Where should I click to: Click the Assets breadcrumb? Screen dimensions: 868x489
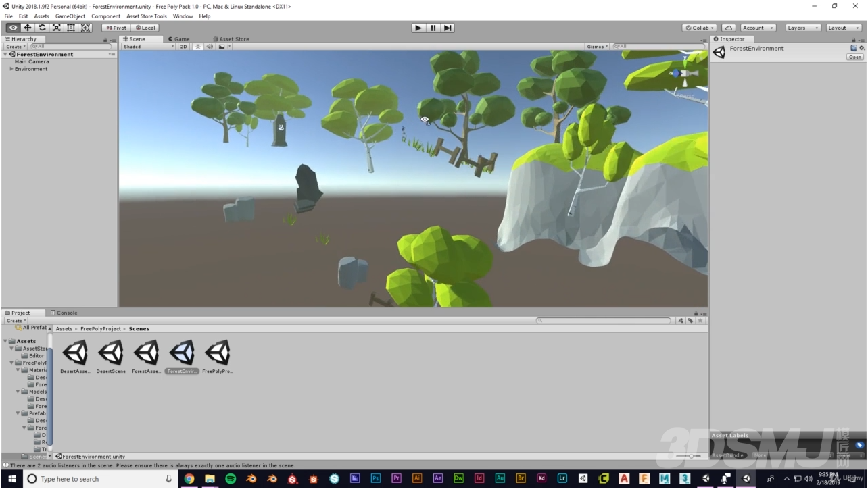point(64,329)
